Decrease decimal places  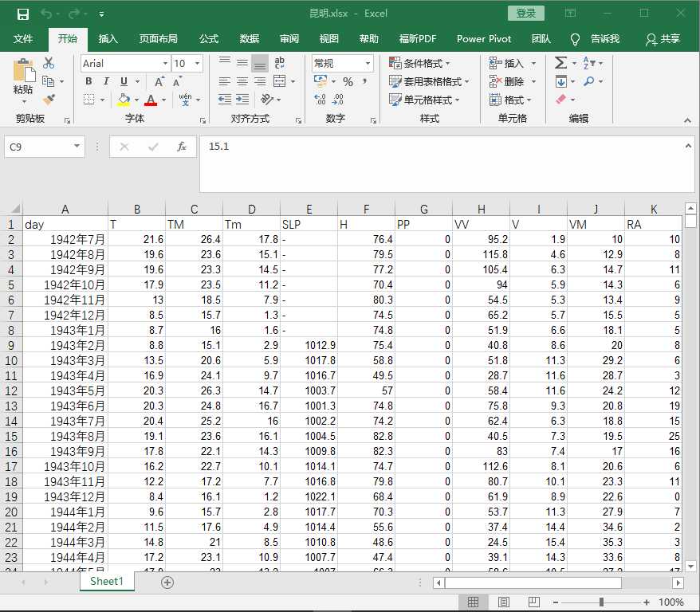pyautogui.click(x=338, y=100)
